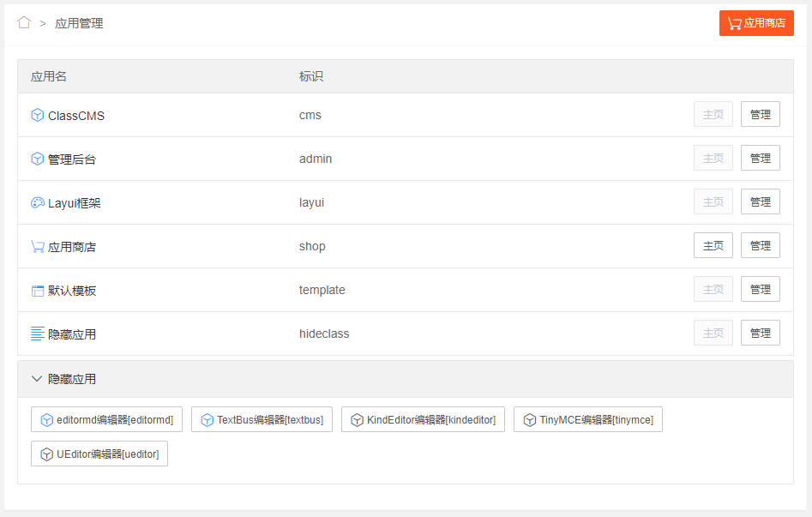The height and width of the screenshot is (517, 812).
Task: Click disabled 主页 in layui row
Action: (713, 201)
